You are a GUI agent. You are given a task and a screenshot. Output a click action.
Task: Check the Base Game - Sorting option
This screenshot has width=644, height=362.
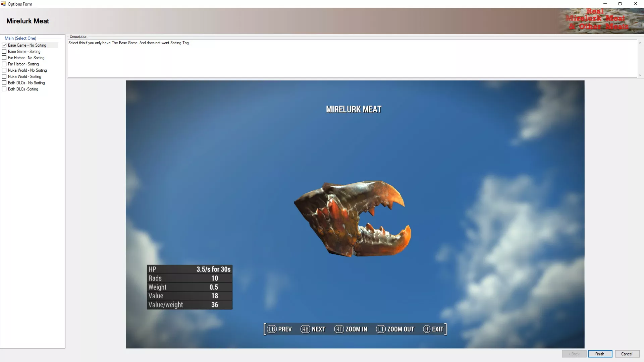[4, 52]
